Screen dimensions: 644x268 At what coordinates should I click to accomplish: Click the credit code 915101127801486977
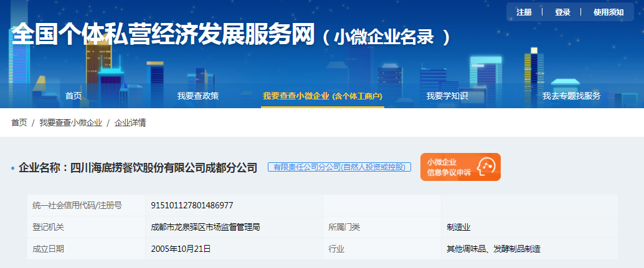192,205
